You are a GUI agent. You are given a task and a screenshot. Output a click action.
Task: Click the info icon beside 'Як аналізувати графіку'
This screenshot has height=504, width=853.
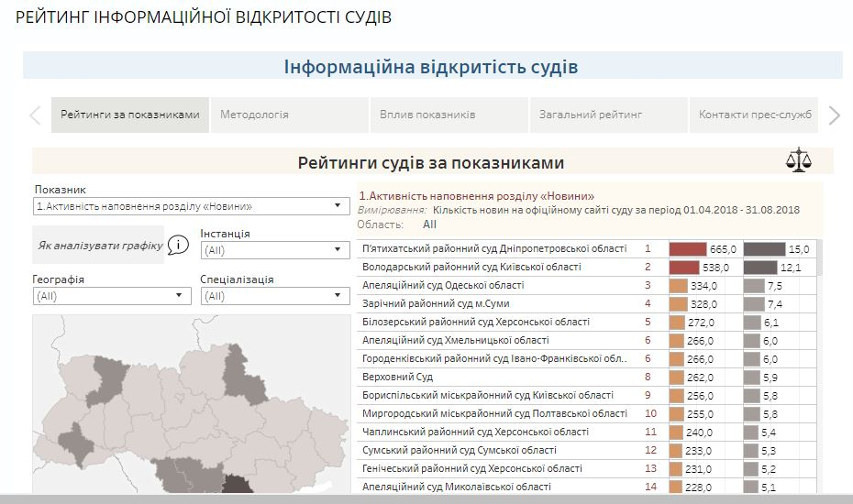(x=178, y=246)
